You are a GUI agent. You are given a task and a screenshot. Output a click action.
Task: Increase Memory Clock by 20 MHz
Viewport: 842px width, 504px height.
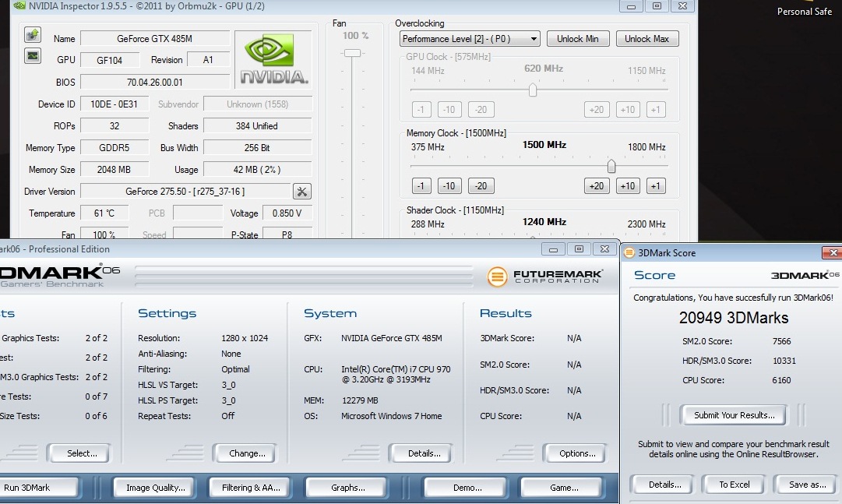[597, 186]
